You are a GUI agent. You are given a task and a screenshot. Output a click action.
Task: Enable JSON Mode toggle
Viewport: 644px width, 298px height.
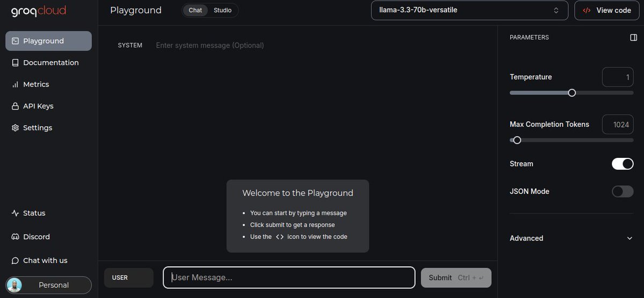click(x=623, y=191)
